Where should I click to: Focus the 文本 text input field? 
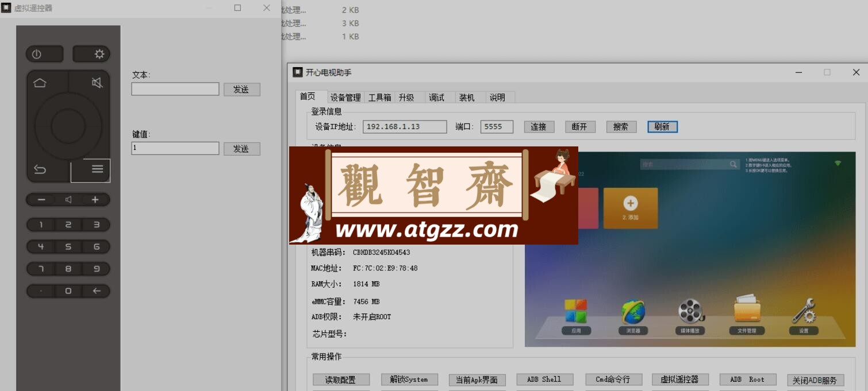pos(175,89)
